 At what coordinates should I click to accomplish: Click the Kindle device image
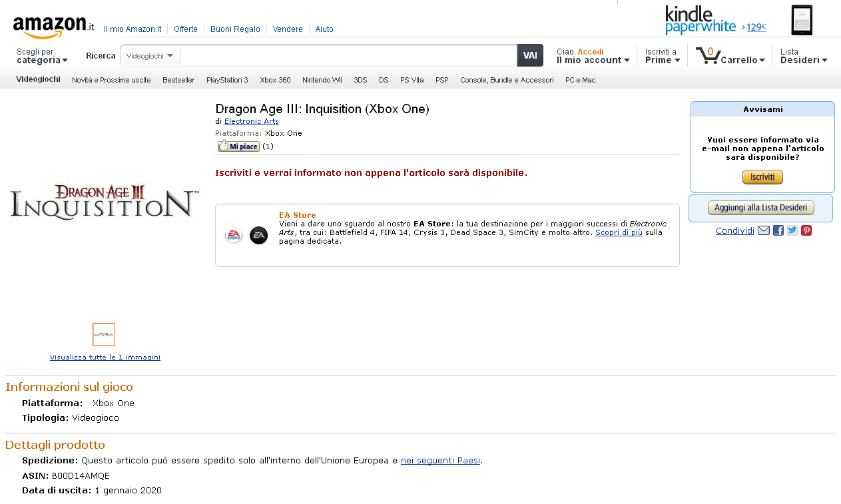802,20
